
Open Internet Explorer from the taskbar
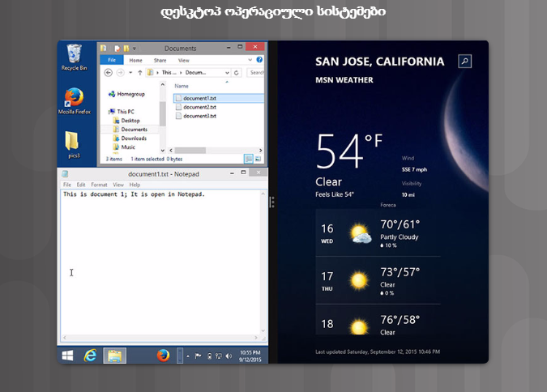coord(91,355)
